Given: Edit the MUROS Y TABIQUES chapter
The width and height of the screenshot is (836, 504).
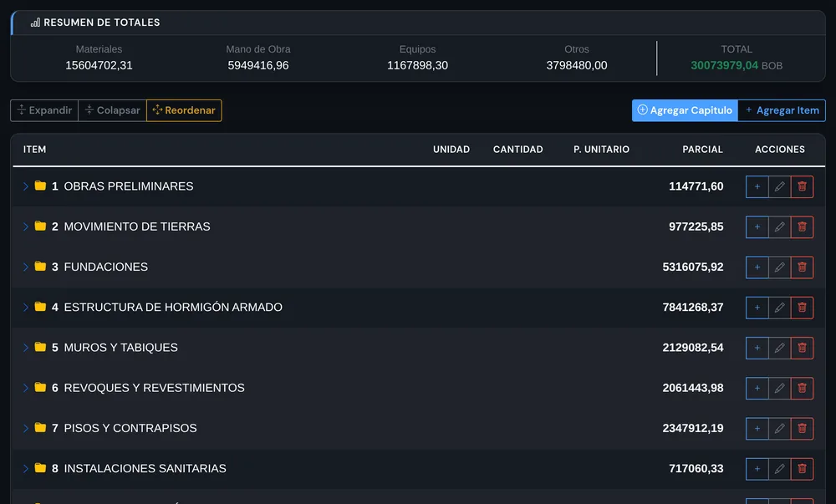Looking at the screenshot, I should tap(779, 348).
